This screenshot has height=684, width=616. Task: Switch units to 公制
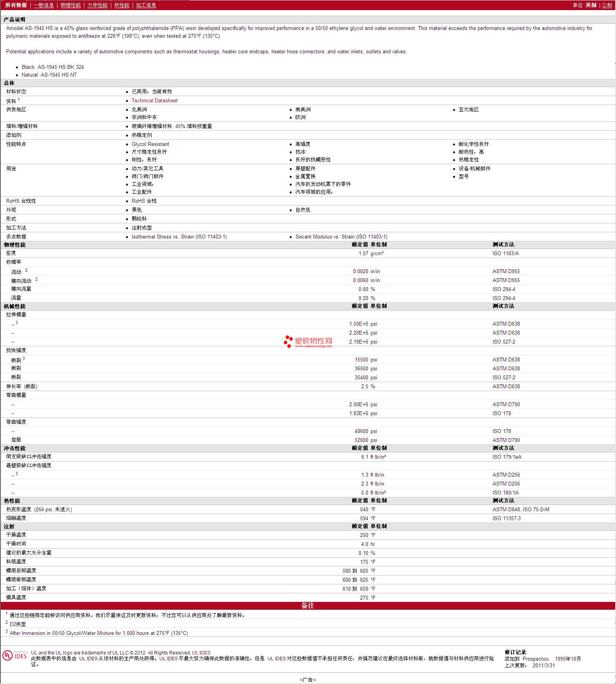click(607, 5)
